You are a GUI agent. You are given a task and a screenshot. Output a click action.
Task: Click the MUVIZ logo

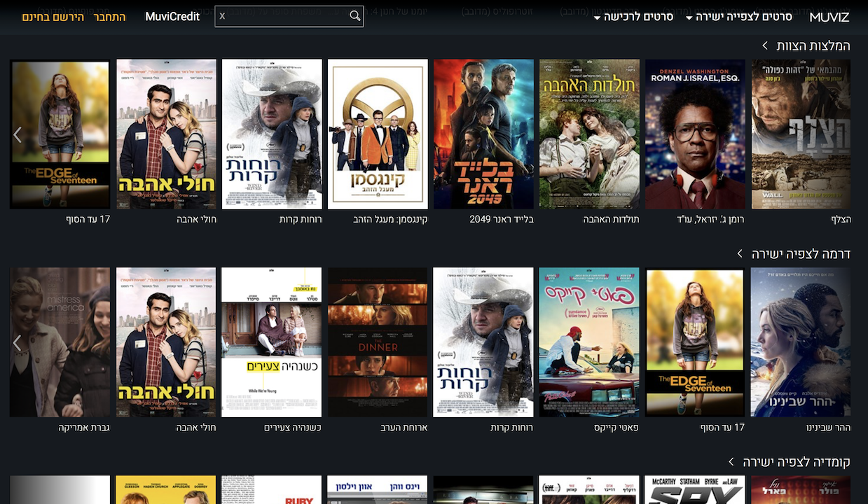point(829,17)
